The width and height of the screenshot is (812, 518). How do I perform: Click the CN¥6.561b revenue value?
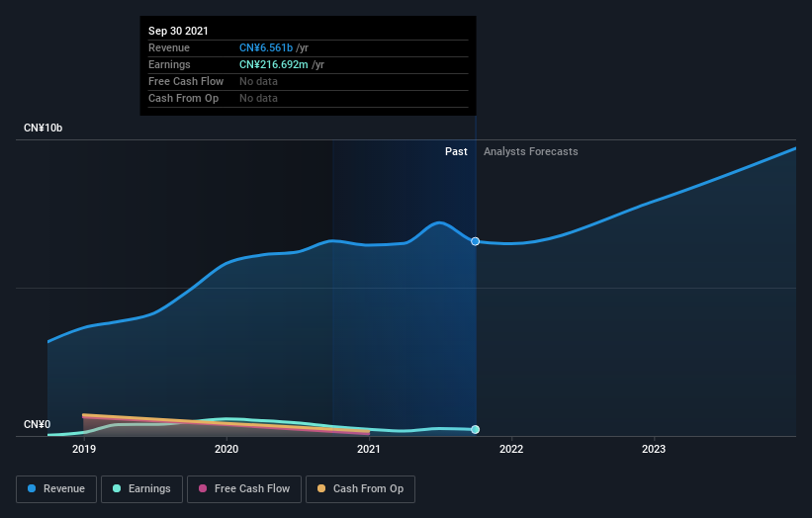(266, 47)
